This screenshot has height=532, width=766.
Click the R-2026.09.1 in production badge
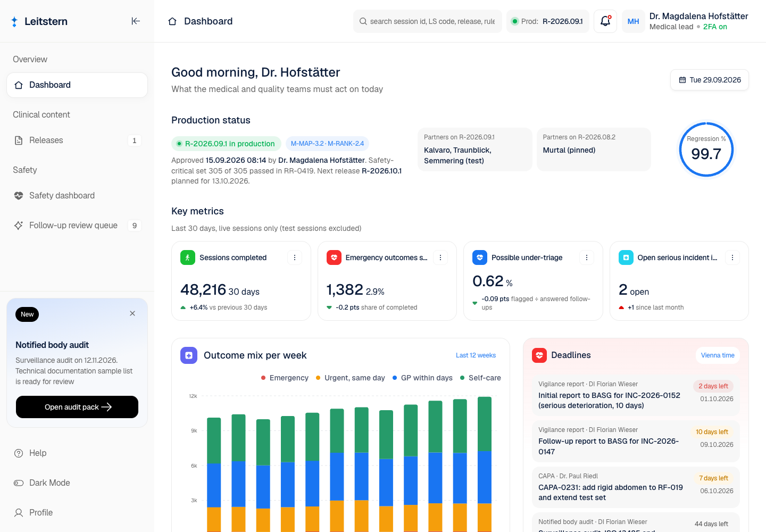pyautogui.click(x=226, y=144)
